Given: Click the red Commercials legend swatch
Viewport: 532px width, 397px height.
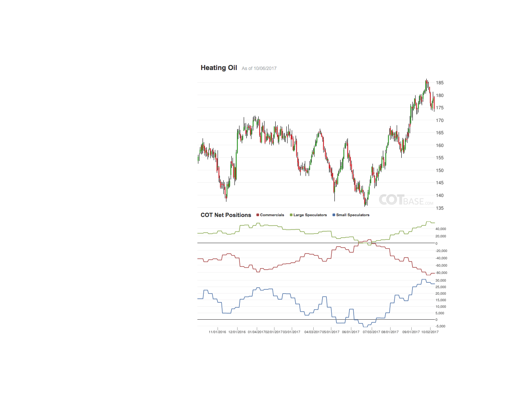Looking at the screenshot, I should coord(257,215).
